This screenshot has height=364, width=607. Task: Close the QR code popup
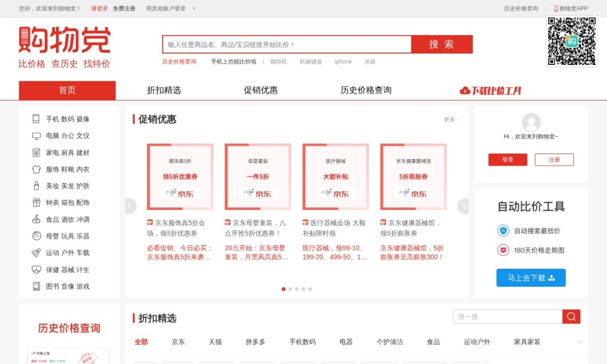point(597,15)
